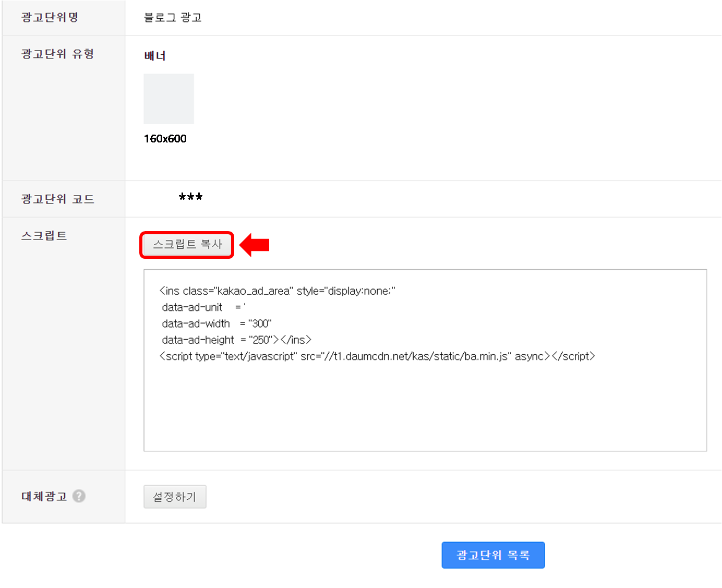Viewport: 722px width, 588px height.
Task: Select the 배너 type label
Action: point(155,56)
